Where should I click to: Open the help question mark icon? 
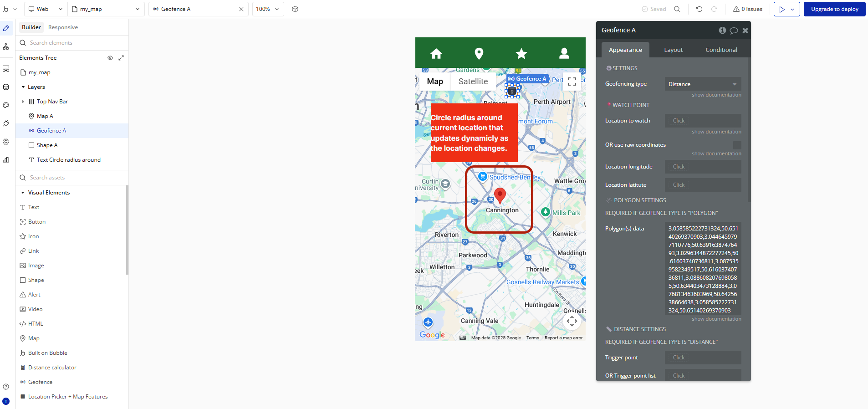click(x=6, y=387)
